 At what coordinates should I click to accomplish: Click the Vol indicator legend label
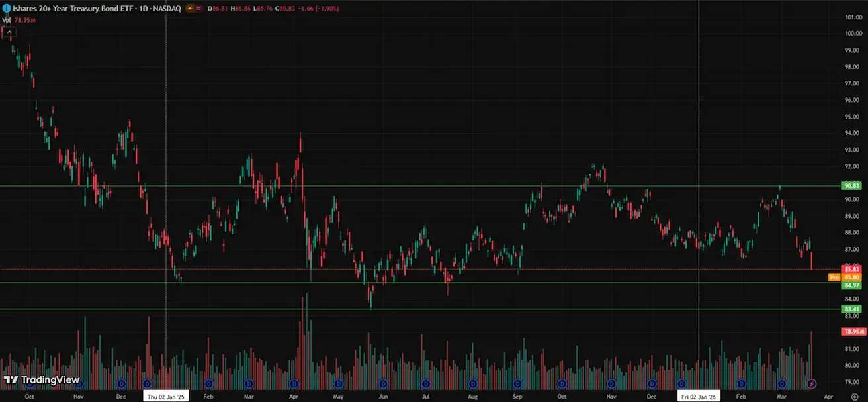click(x=6, y=20)
